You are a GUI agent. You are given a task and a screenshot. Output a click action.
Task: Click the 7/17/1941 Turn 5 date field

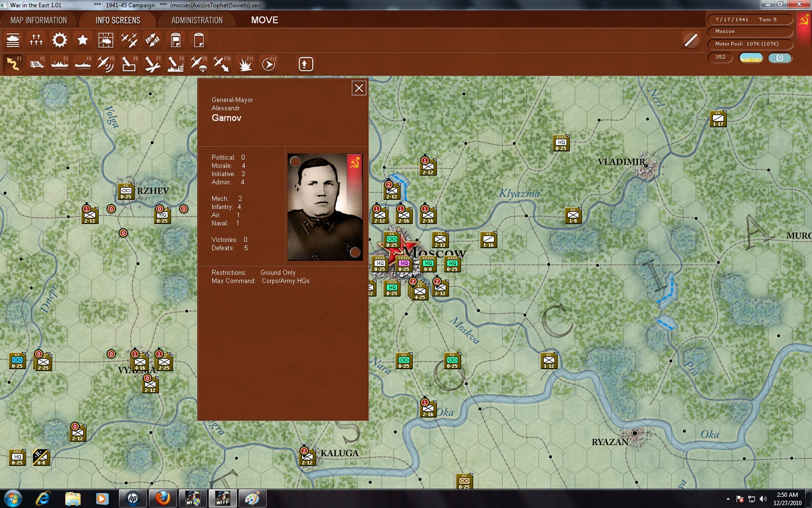[x=751, y=19]
